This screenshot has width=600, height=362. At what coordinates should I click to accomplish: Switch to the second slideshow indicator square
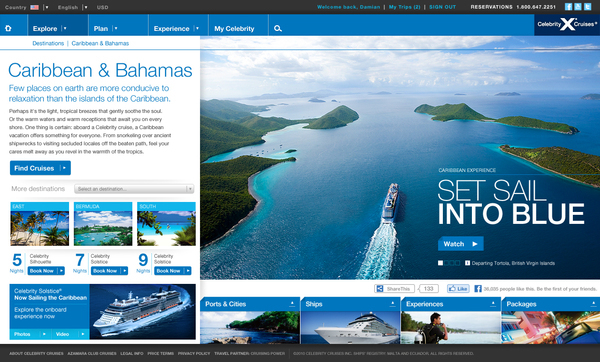[446, 263]
